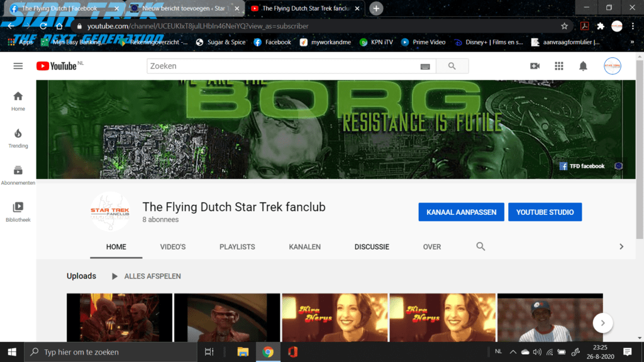Reload the page
The image size is (644, 362).
(43, 26)
